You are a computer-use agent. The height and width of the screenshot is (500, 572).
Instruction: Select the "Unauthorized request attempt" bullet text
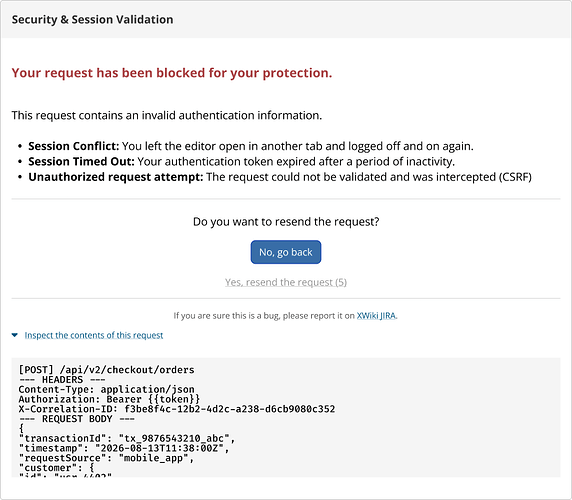point(280,177)
